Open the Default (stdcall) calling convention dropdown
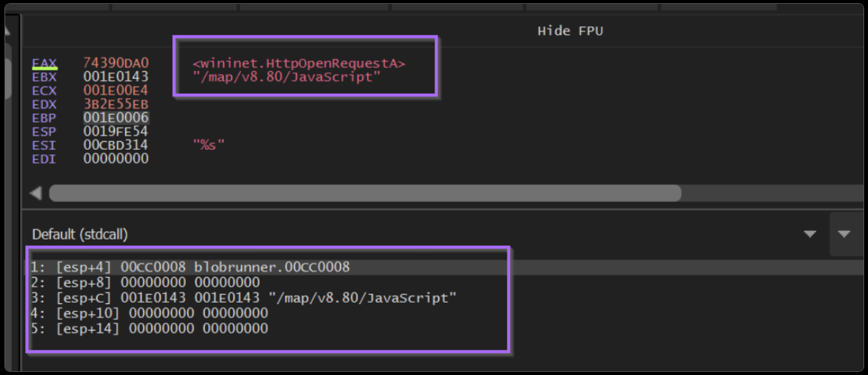 click(80, 234)
